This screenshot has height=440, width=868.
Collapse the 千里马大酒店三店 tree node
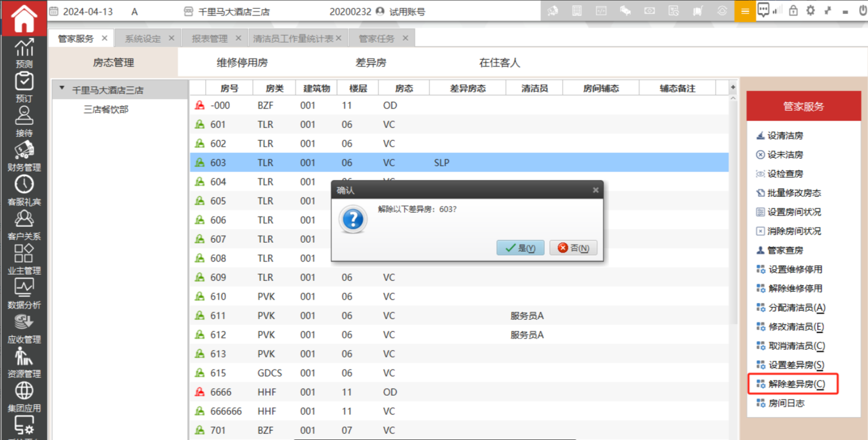(62, 89)
